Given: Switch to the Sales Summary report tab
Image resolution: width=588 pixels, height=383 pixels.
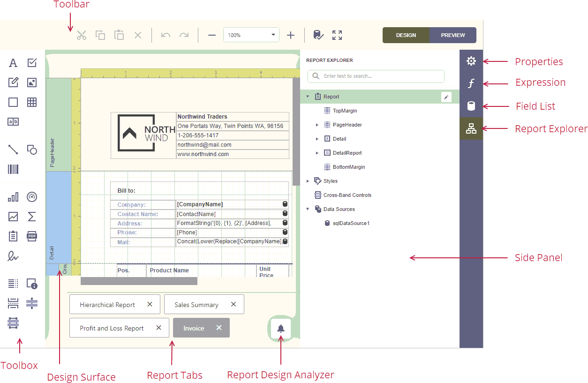Looking at the screenshot, I should 196,305.
